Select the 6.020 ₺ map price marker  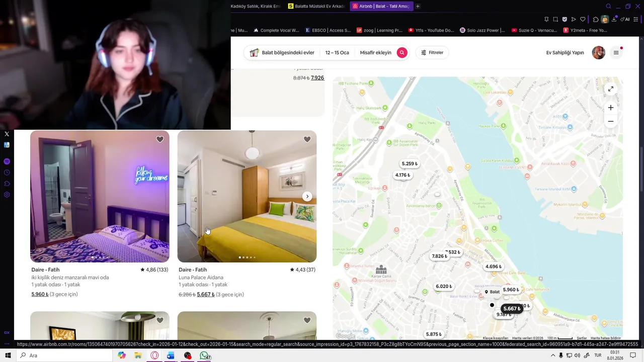(x=444, y=286)
